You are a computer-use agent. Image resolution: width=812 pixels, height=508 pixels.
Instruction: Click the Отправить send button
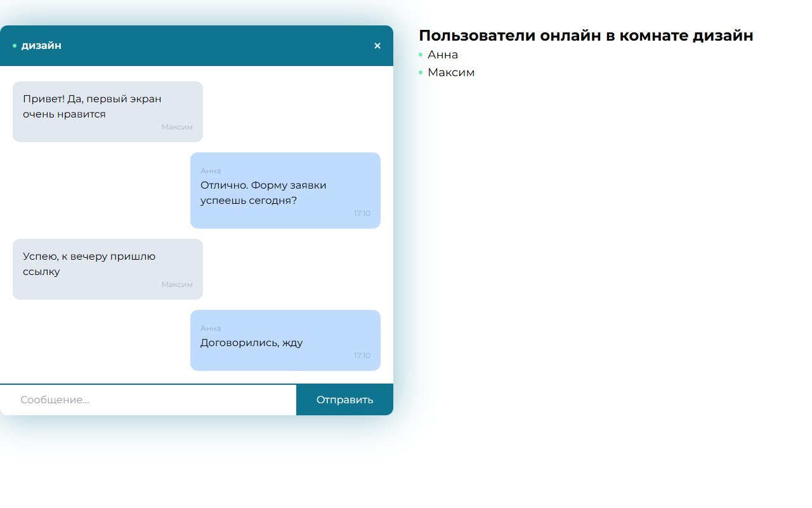pos(344,400)
